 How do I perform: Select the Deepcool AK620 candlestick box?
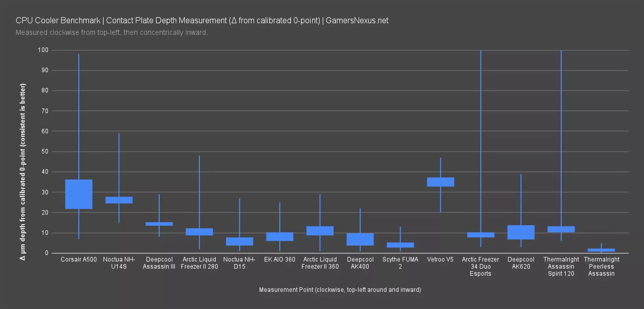(521, 232)
